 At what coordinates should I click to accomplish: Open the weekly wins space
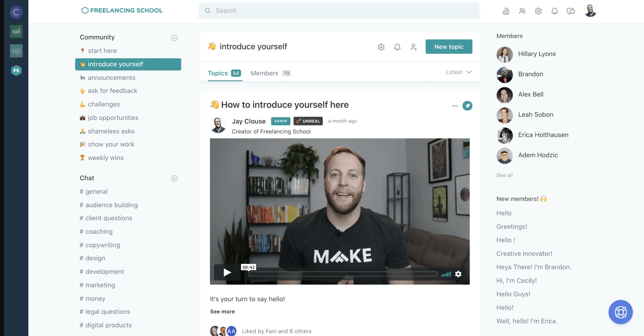click(105, 158)
